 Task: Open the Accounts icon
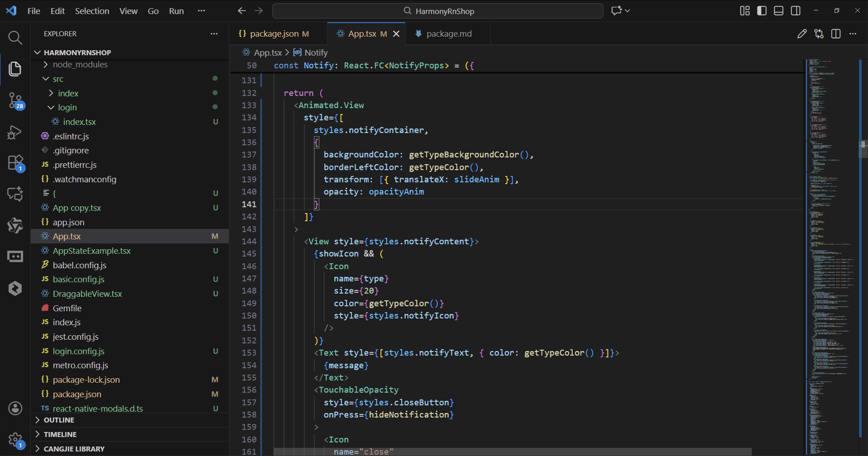click(15, 408)
